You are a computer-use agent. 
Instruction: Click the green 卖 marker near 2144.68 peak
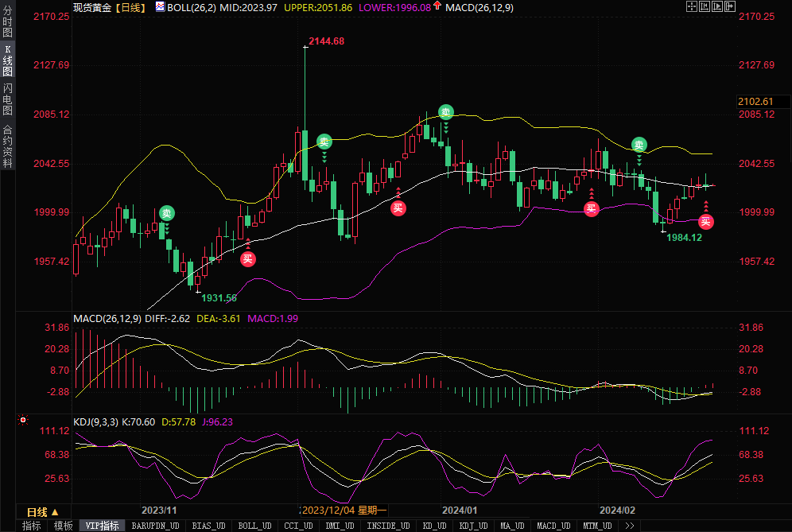[x=324, y=142]
